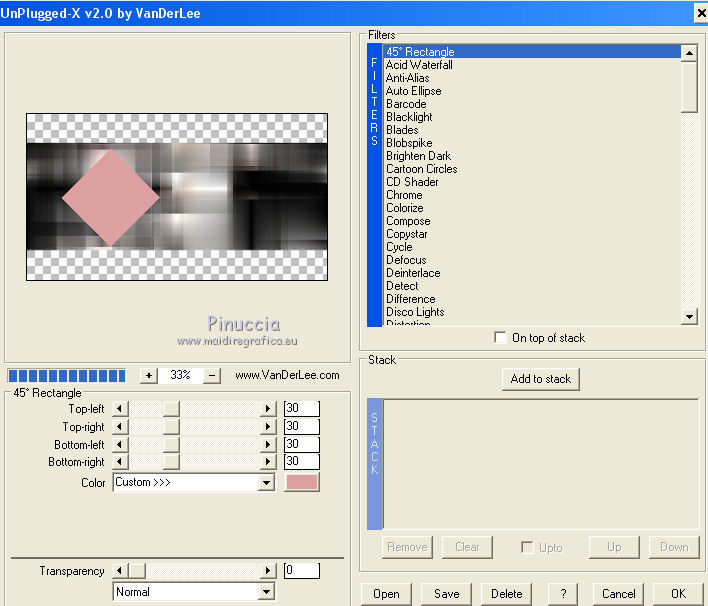This screenshot has height=606, width=708.
Task: Increase Top-right with right arrow
Action: (x=268, y=426)
